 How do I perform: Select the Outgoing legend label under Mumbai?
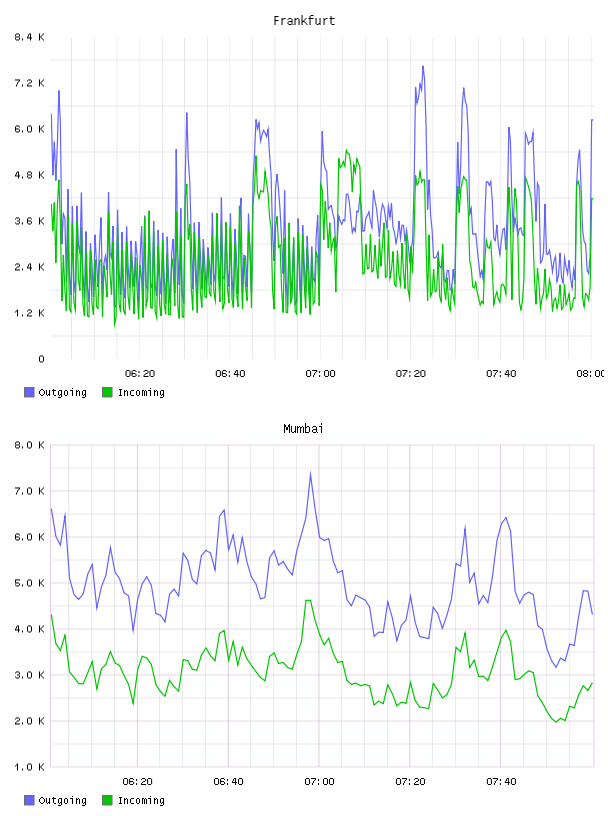coord(62,801)
